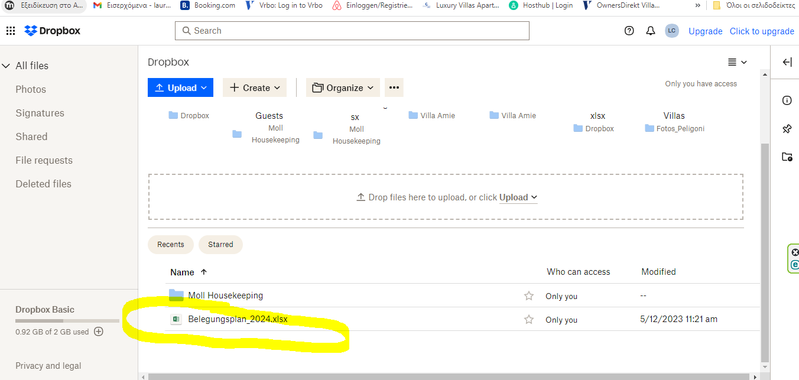Open notifications bell icon
The width and height of the screenshot is (799, 380).
[x=650, y=31]
